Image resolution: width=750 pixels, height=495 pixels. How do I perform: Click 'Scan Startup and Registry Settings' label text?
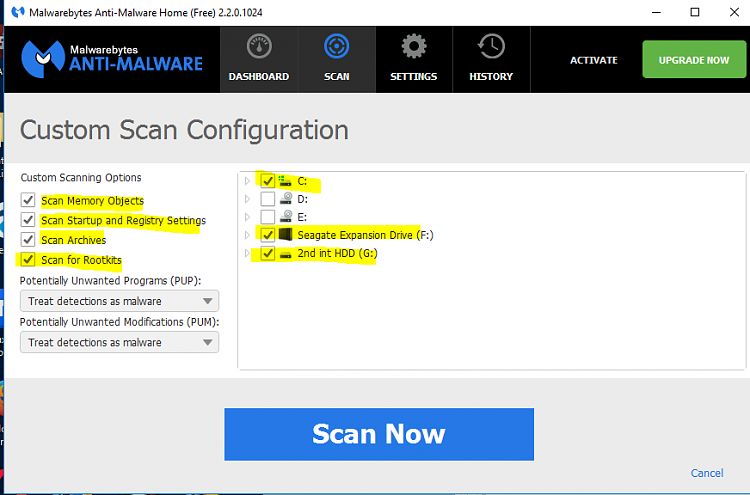coord(123,220)
